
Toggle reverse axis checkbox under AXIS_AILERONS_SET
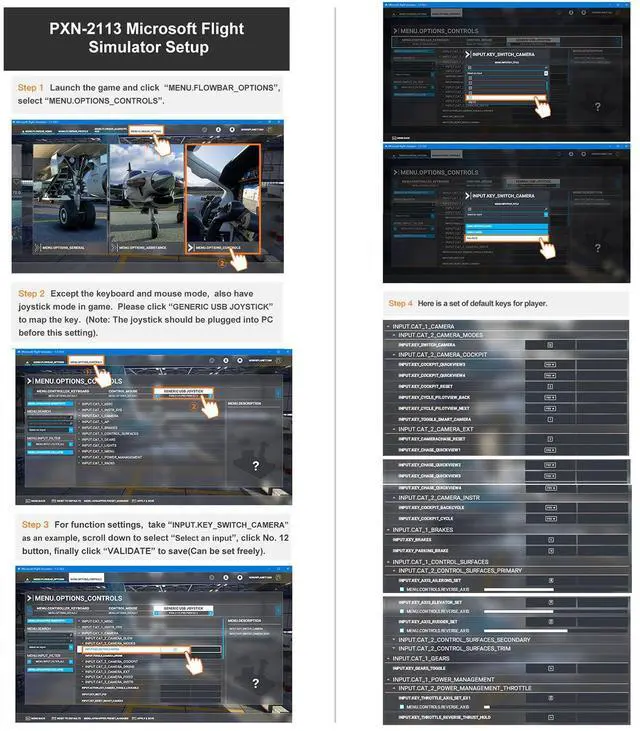tap(402, 590)
